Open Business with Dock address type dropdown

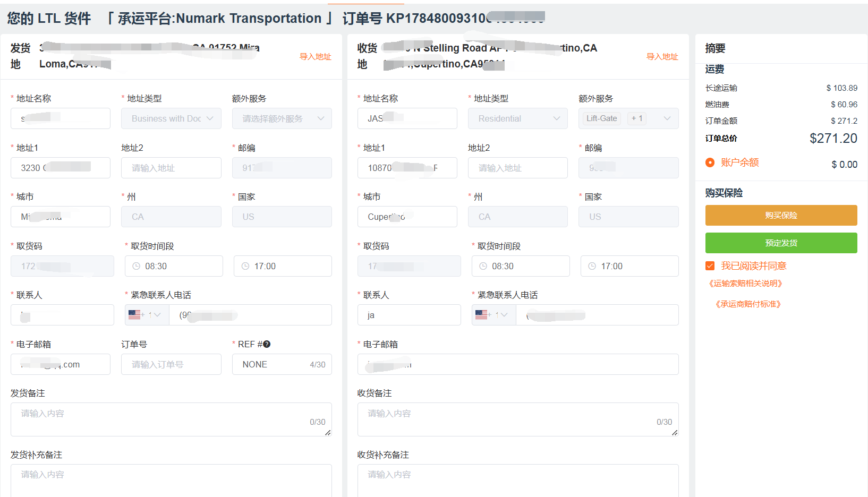[x=171, y=118]
